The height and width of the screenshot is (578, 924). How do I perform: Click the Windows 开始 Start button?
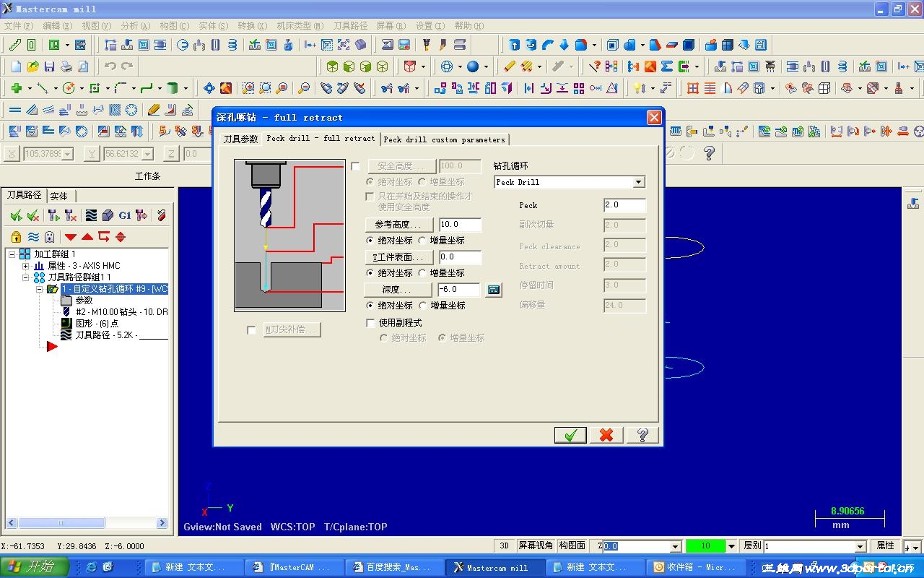[x=35, y=567]
